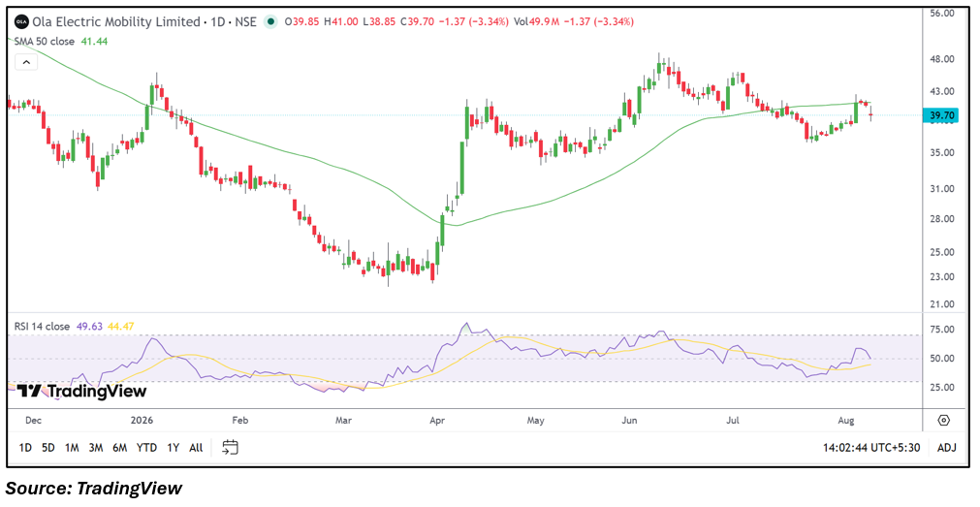Screen dimensions: 980x507
Task: Click the 21.00 price axis label
Action: (940, 304)
